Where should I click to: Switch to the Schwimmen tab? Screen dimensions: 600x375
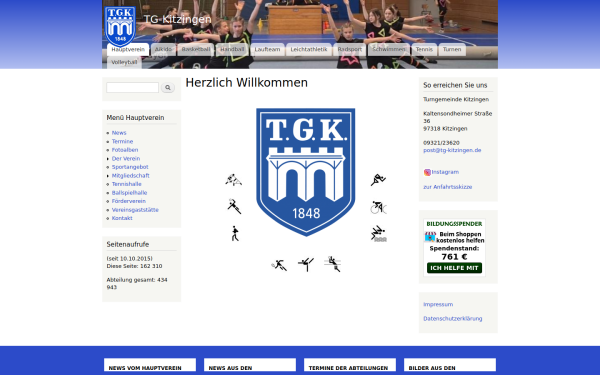click(x=389, y=49)
